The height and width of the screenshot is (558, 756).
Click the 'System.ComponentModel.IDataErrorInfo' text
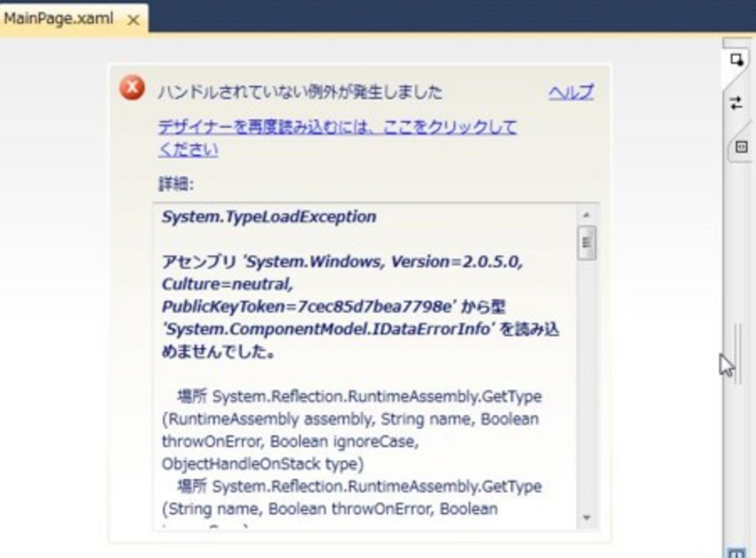click(x=329, y=329)
